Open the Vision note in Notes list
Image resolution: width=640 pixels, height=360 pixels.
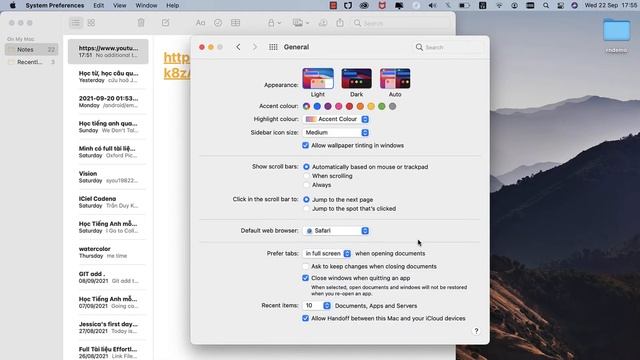tap(108, 177)
